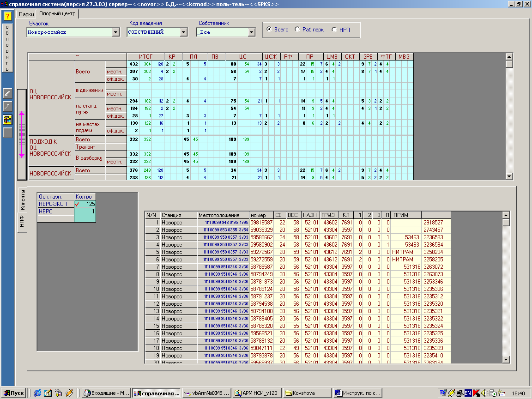Viewport: 532px width, 399px height.
Task: Click the EN language indicator in tray
Action: (468, 393)
